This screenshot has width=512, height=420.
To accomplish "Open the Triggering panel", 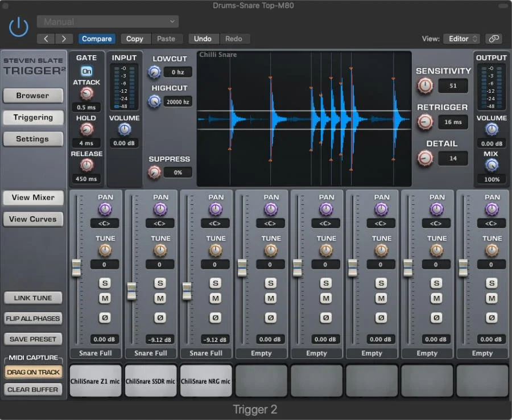I will [x=33, y=118].
